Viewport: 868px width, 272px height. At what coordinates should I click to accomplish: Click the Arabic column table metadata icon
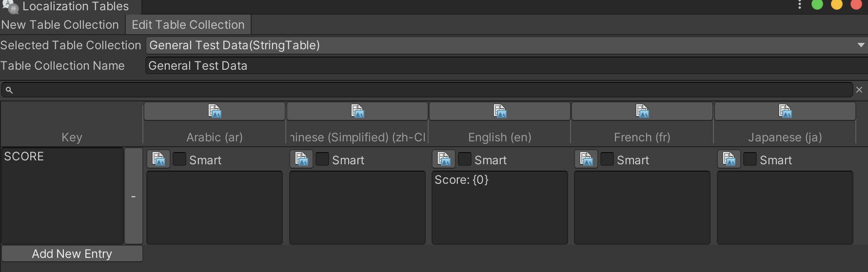pos(215,111)
